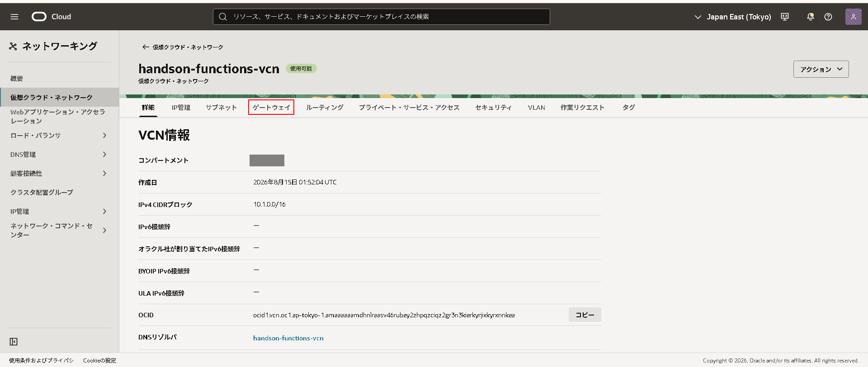Expand DNS管理 in the sidebar
The image size is (868, 367).
tap(104, 155)
